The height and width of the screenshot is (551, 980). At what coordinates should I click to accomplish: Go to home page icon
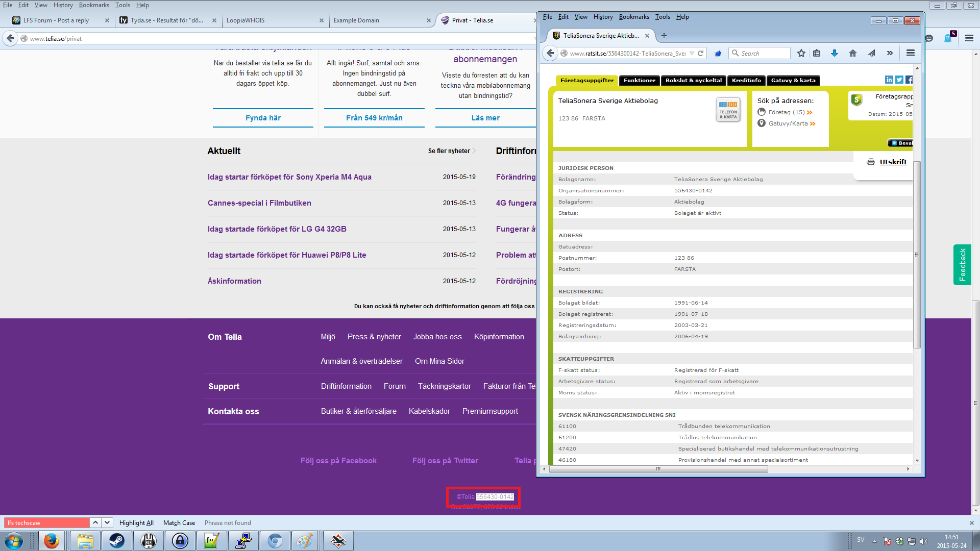click(x=853, y=53)
